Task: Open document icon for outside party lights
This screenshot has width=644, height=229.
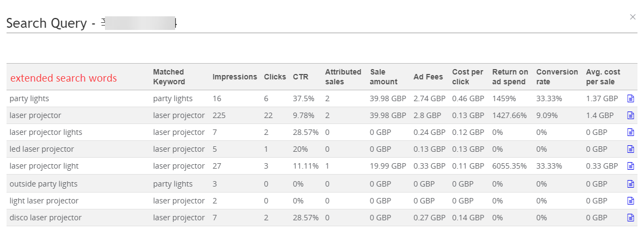Action: (630, 184)
